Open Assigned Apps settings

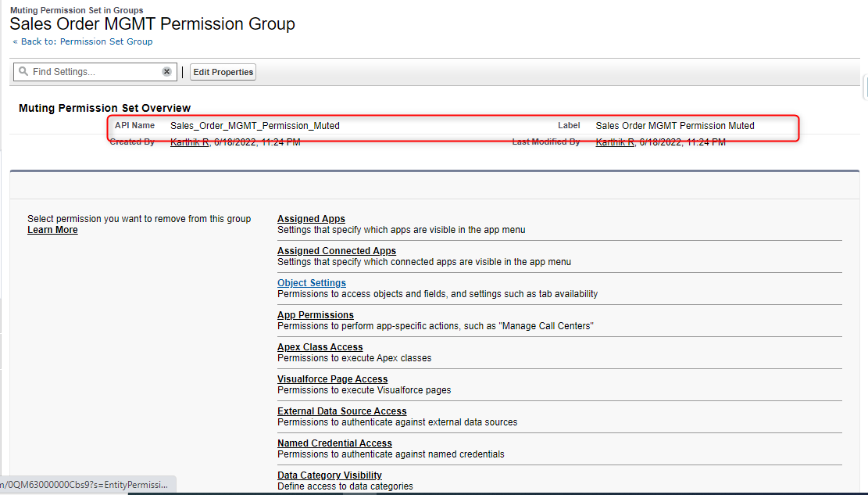(310, 218)
